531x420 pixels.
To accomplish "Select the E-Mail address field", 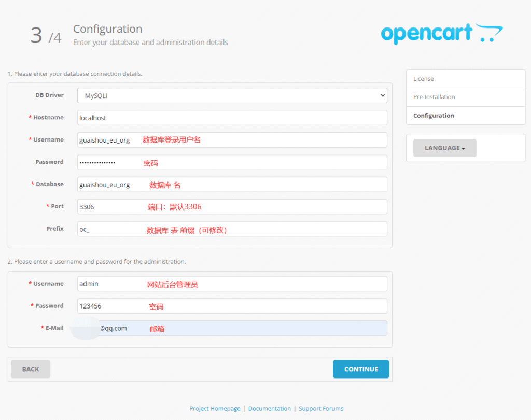I will [232, 328].
